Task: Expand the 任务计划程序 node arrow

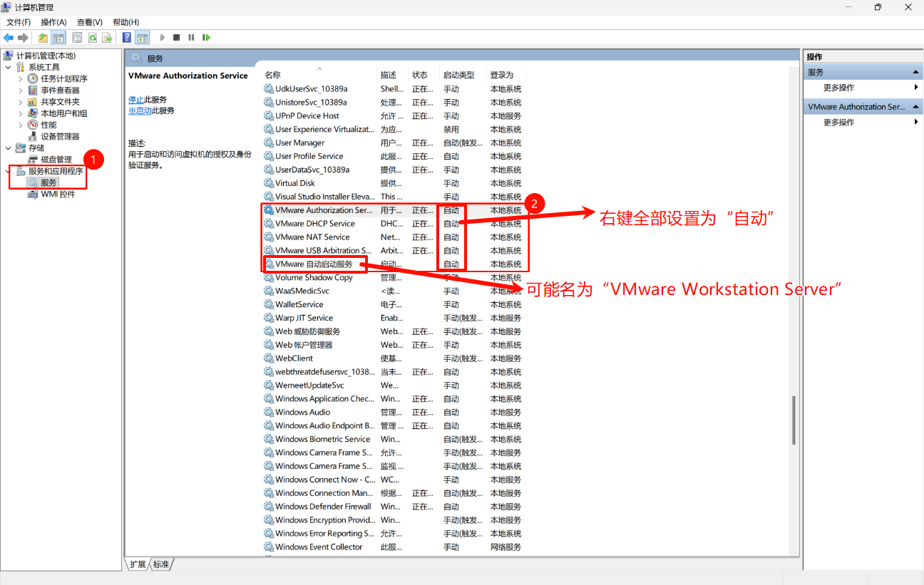Action: click(20, 78)
